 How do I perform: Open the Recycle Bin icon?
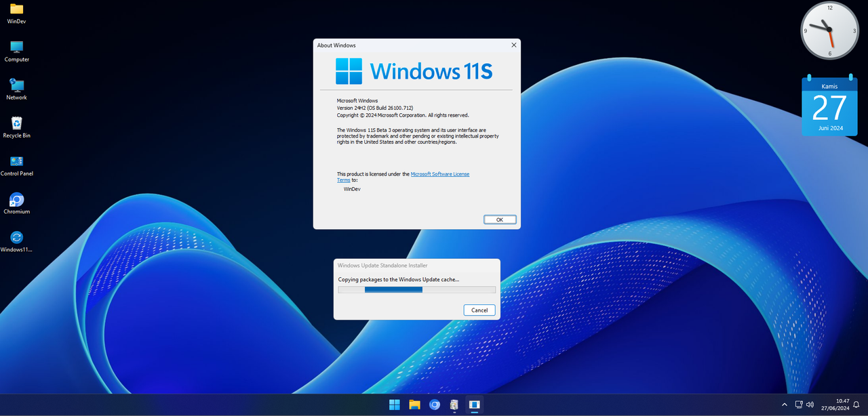click(x=16, y=127)
